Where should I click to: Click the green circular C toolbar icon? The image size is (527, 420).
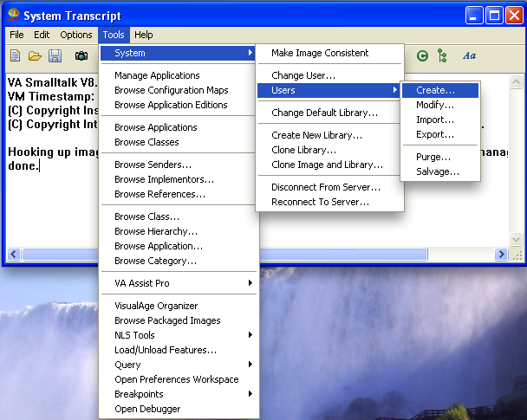[422, 55]
